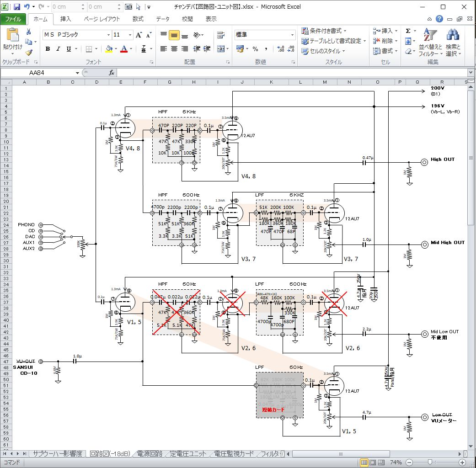Click the Select All corner button

click(6, 82)
